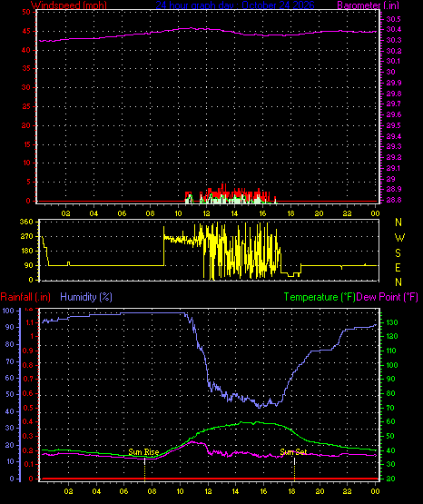Click the "12" hour label under the windspeed chart
423x504 pixels.
pos(206,213)
